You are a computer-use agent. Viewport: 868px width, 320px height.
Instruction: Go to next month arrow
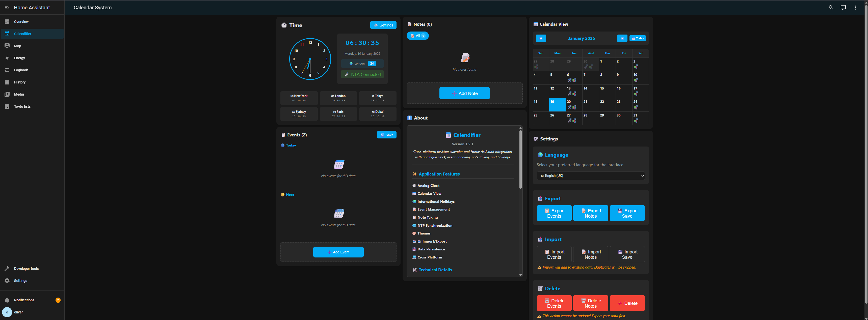(622, 38)
